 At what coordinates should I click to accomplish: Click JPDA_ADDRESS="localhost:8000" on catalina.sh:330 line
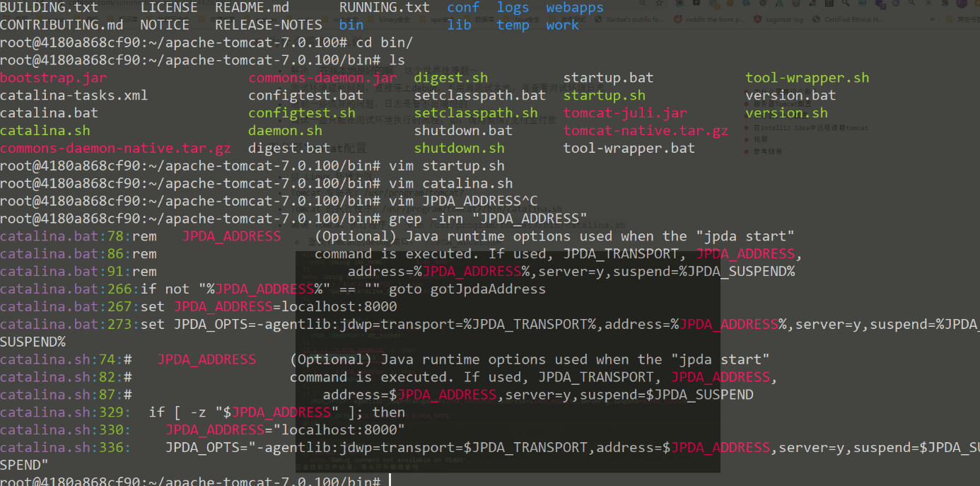pyautogui.click(x=285, y=429)
